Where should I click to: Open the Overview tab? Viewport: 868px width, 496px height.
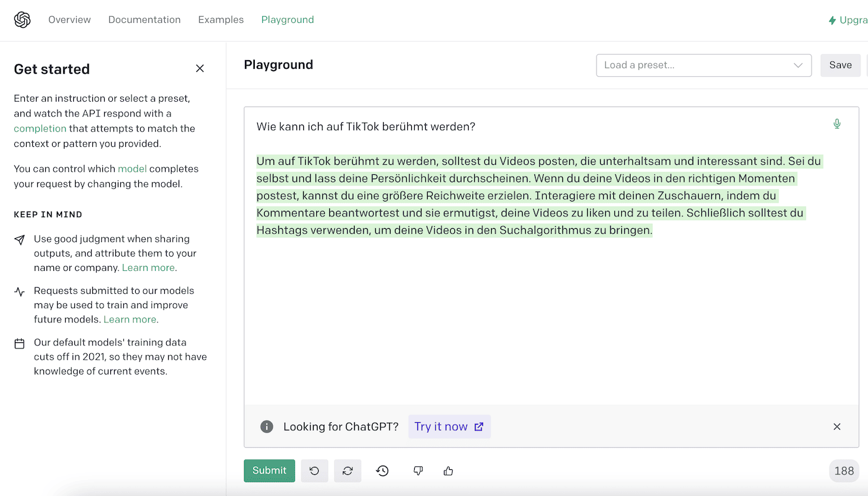click(x=69, y=20)
